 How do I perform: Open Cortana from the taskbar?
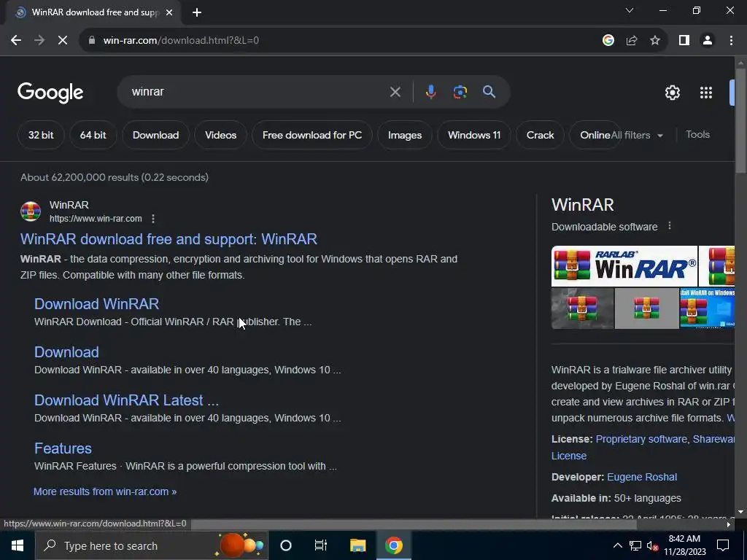click(x=285, y=545)
